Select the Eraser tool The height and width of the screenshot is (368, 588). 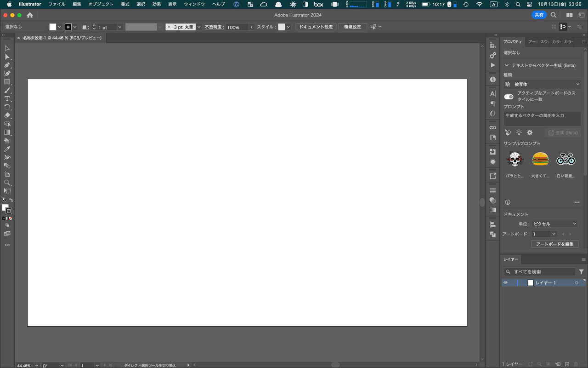(7, 115)
